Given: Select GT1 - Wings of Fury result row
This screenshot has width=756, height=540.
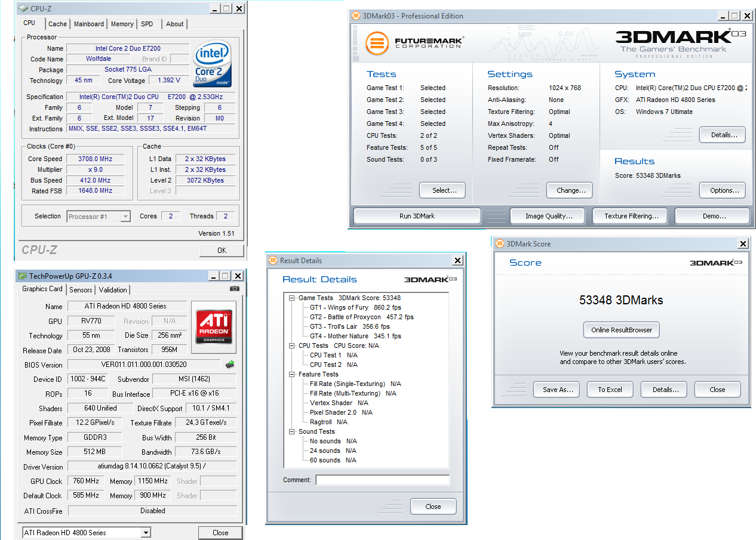Looking at the screenshot, I should tap(355, 307).
